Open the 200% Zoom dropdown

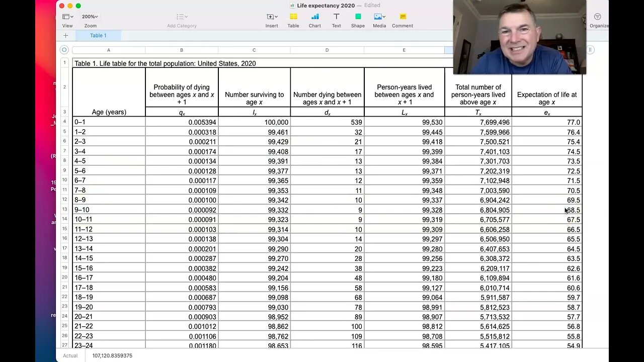point(90,17)
